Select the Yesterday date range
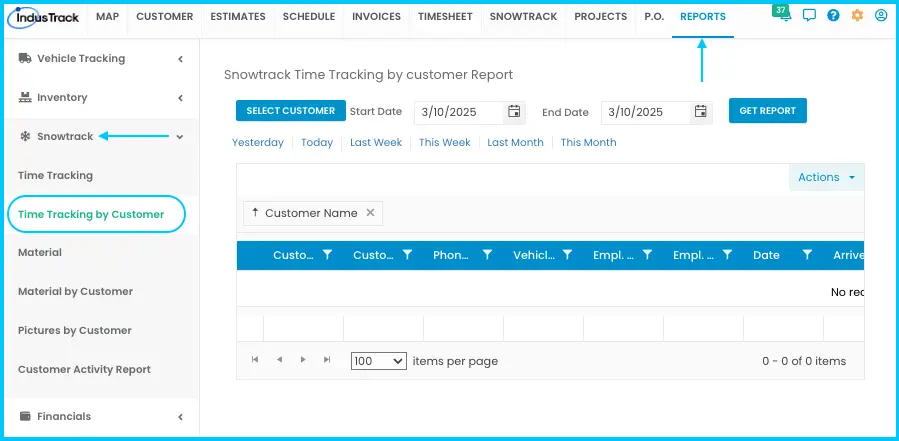Screen dimensions: 899x441 [x=258, y=142]
